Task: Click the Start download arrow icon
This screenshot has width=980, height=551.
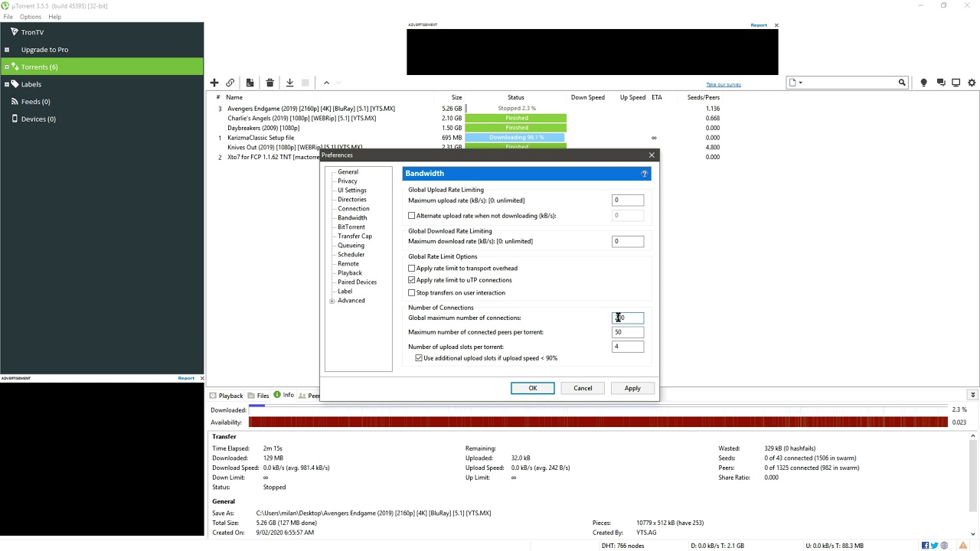Action: [x=289, y=83]
